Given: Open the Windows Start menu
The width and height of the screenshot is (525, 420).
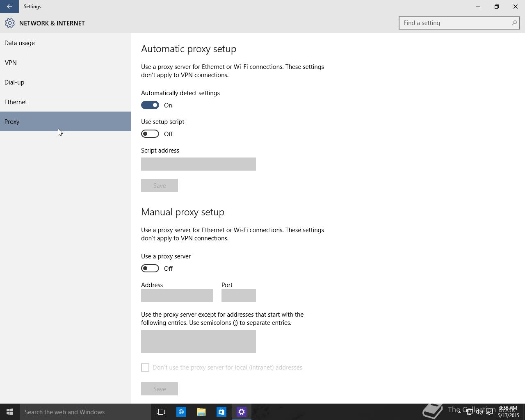Looking at the screenshot, I should (10, 412).
